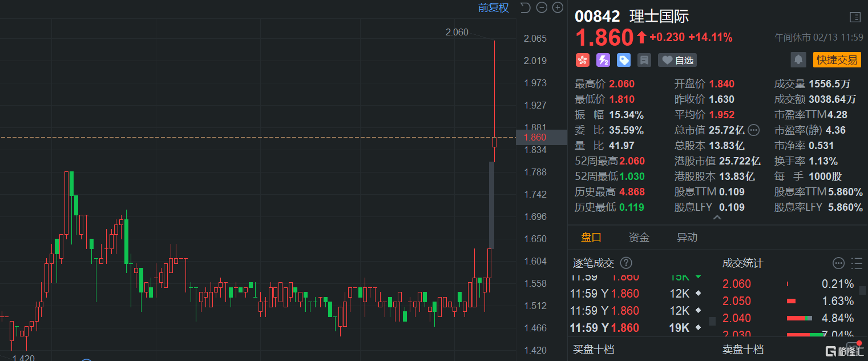The image size is (868, 361).
Task: Click the large red 1.860 last price
Action: pos(604,38)
